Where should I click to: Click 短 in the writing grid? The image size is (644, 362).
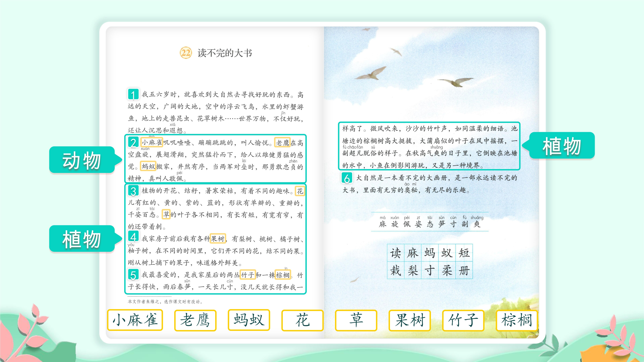coord(464,253)
